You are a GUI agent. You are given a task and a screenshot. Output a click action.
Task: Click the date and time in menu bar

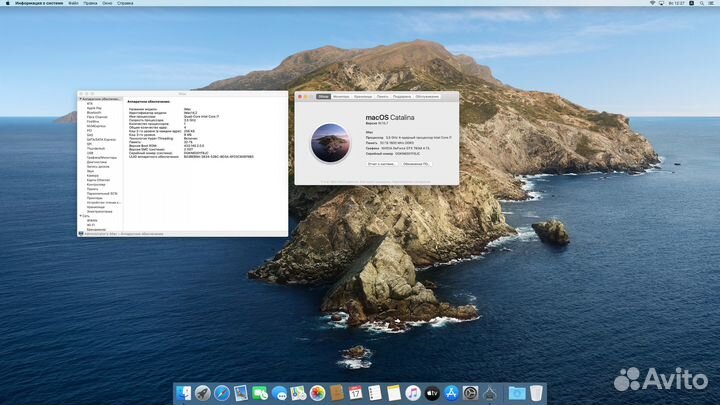point(676,3)
